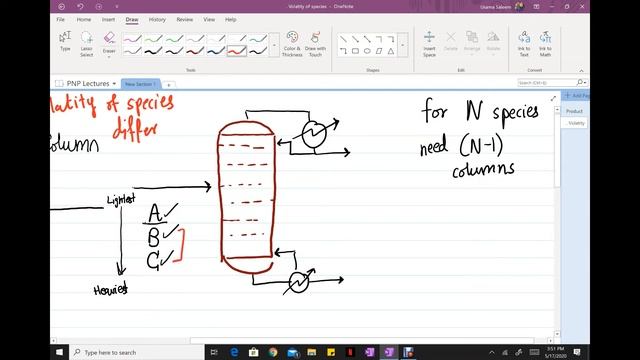Open the Draw ribbon tab

point(132,20)
